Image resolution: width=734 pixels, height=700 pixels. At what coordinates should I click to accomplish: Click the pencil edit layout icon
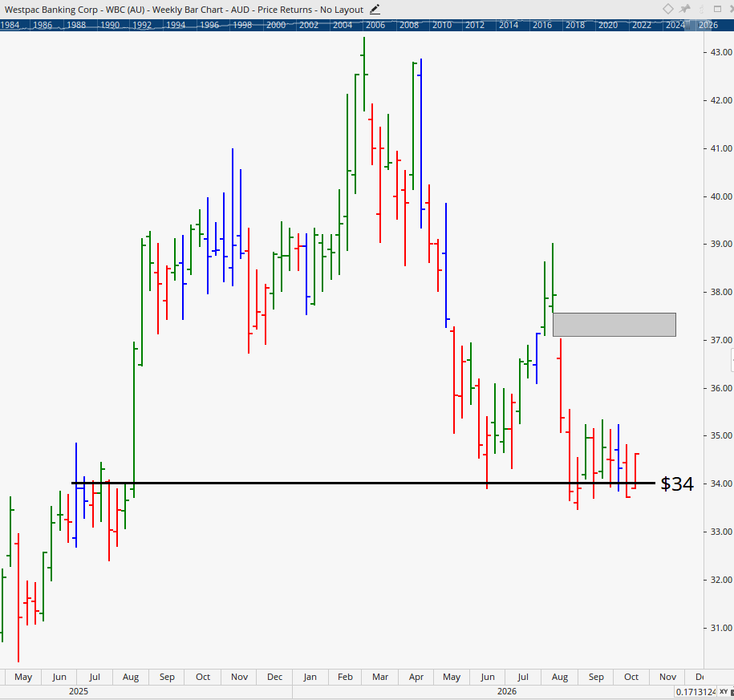tap(375, 9)
